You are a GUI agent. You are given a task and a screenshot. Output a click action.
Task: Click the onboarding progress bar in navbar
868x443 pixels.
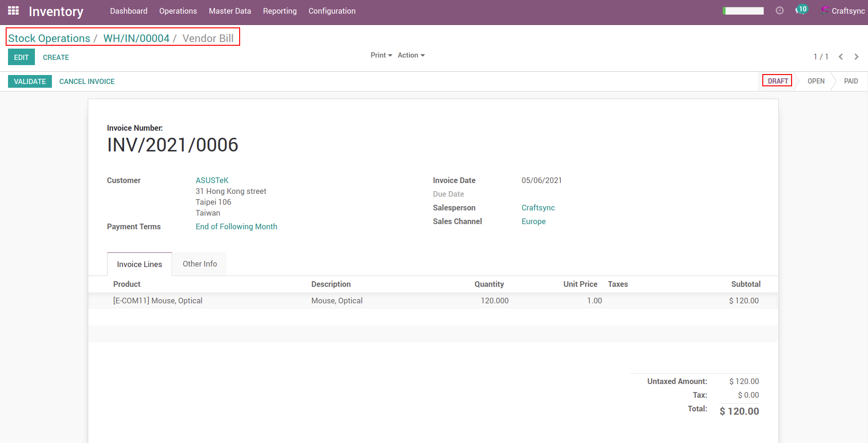click(743, 11)
